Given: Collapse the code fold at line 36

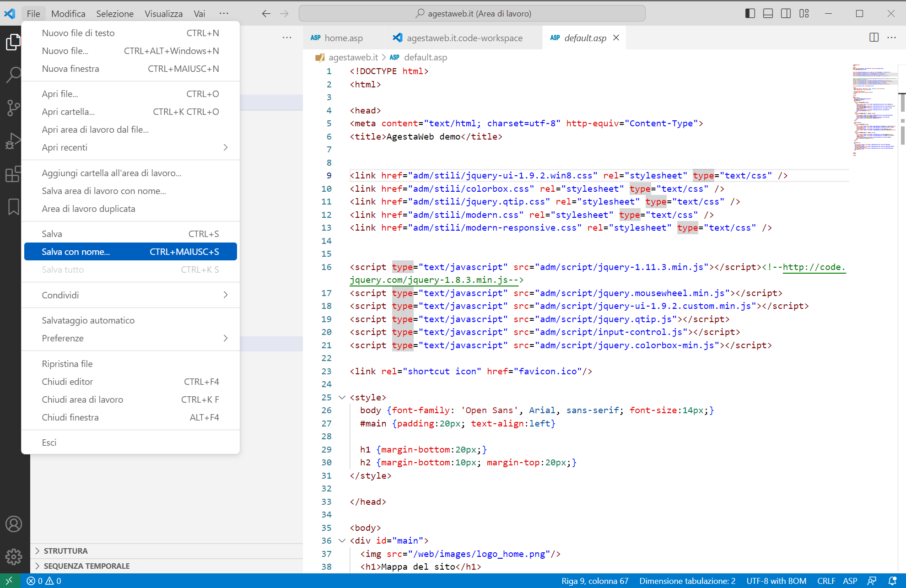Looking at the screenshot, I should (x=342, y=540).
